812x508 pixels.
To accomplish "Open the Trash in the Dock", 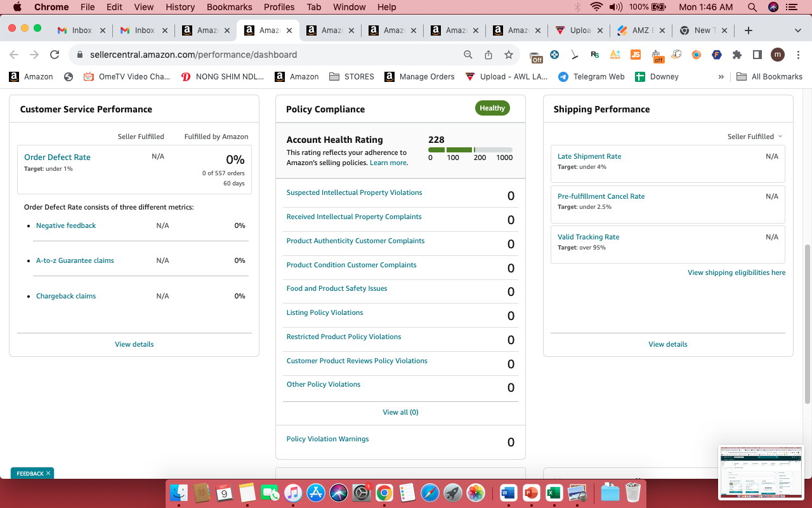I will pyautogui.click(x=633, y=492).
